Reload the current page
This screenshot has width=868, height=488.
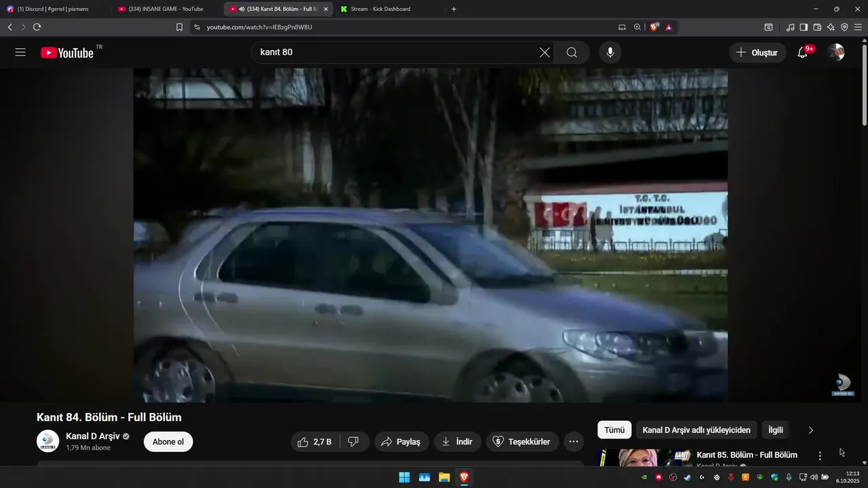pos(37,27)
